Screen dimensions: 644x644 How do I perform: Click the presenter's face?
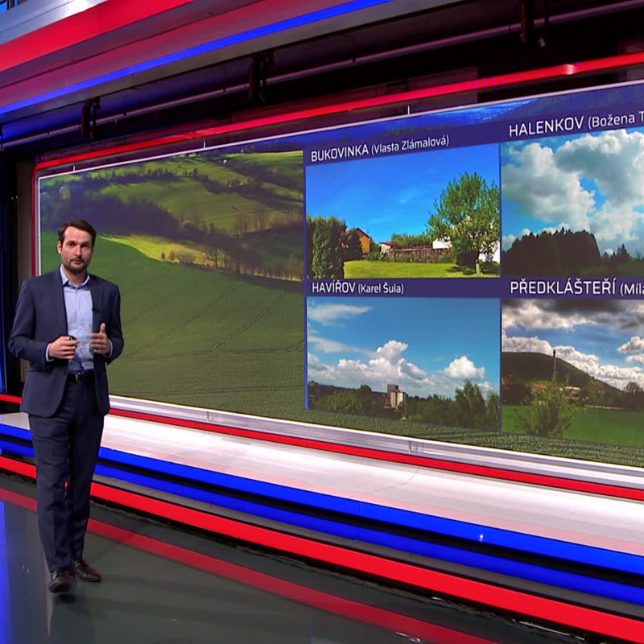[76, 248]
